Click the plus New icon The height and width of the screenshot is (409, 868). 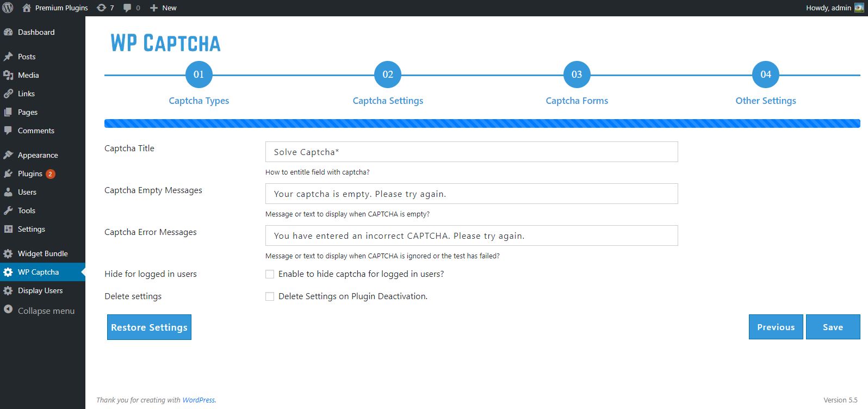click(x=154, y=8)
